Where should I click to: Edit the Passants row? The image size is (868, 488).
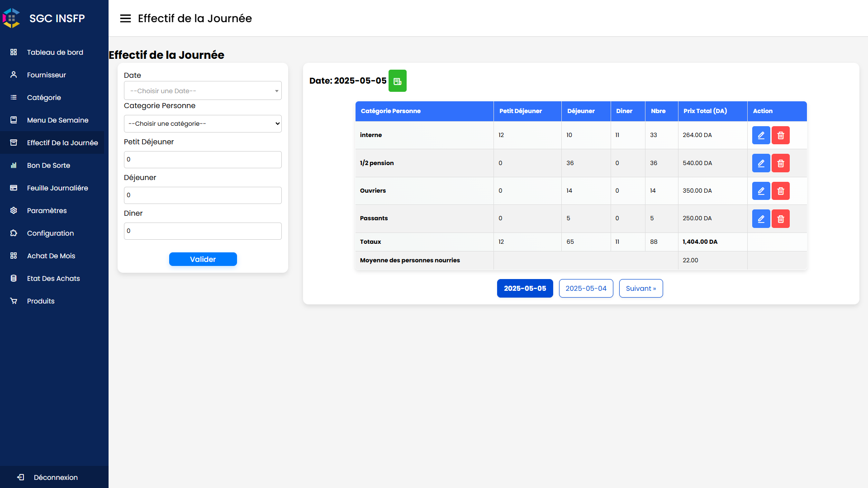pos(761,219)
